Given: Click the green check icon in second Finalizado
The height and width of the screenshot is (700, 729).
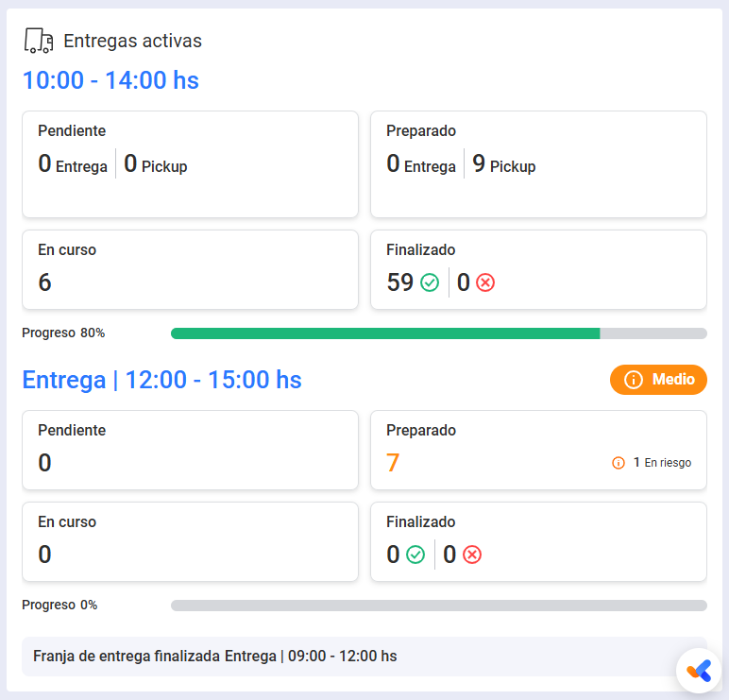Looking at the screenshot, I should tap(415, 555).
